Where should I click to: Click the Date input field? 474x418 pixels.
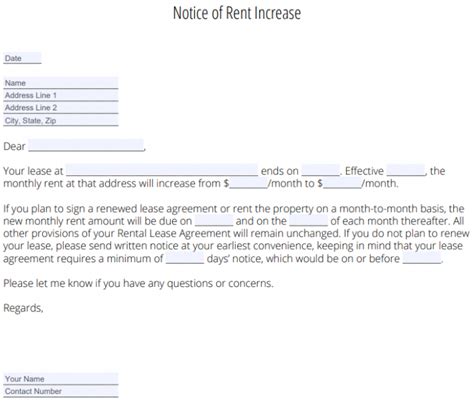[x=22, y=58]
